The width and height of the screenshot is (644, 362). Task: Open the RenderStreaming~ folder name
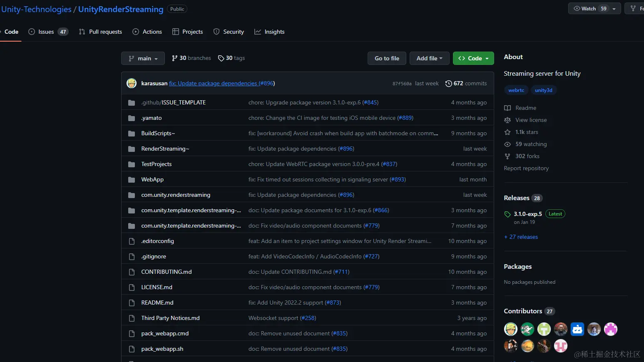click(x=165, y=149)
